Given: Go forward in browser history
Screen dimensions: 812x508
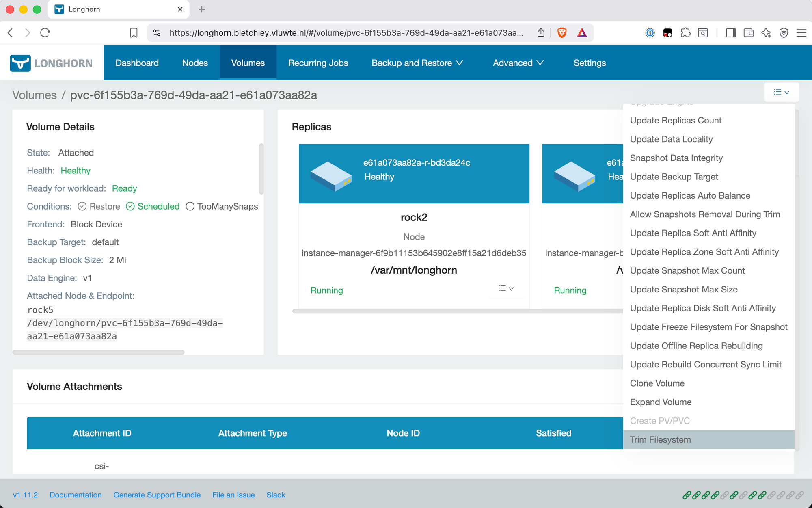Looking at the screenshot, I should (x=27, y=32).
